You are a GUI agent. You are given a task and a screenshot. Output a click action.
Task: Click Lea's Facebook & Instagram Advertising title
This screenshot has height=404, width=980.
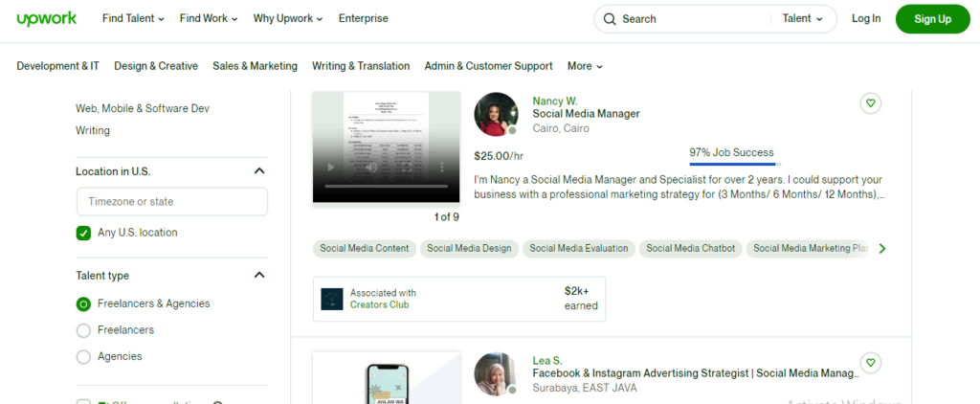(696, 373)
